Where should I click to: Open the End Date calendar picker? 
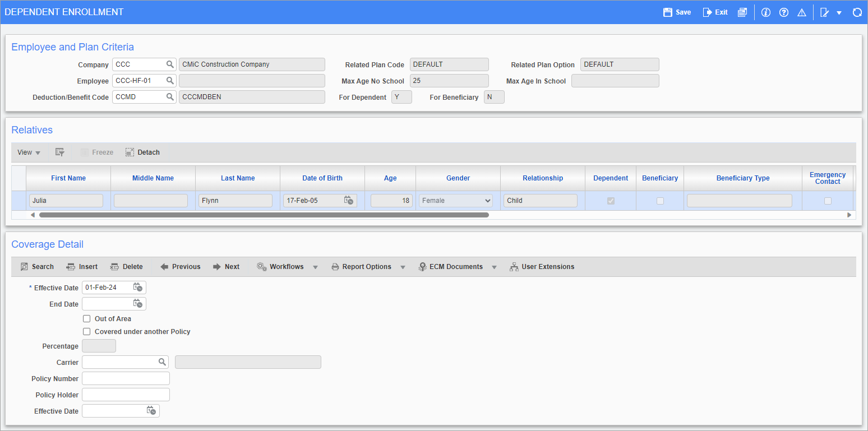[x=138, y=304]
